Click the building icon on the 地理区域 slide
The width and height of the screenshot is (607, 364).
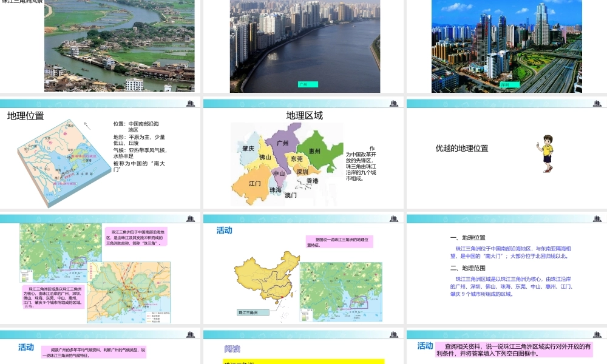[394, 103]
